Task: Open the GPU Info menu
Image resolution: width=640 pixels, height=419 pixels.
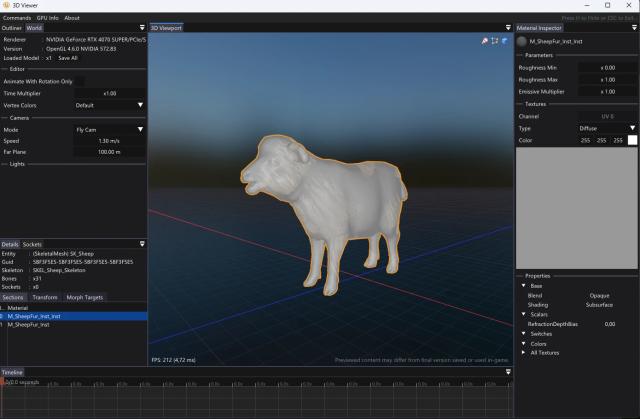Action: [x=47, y=18]
